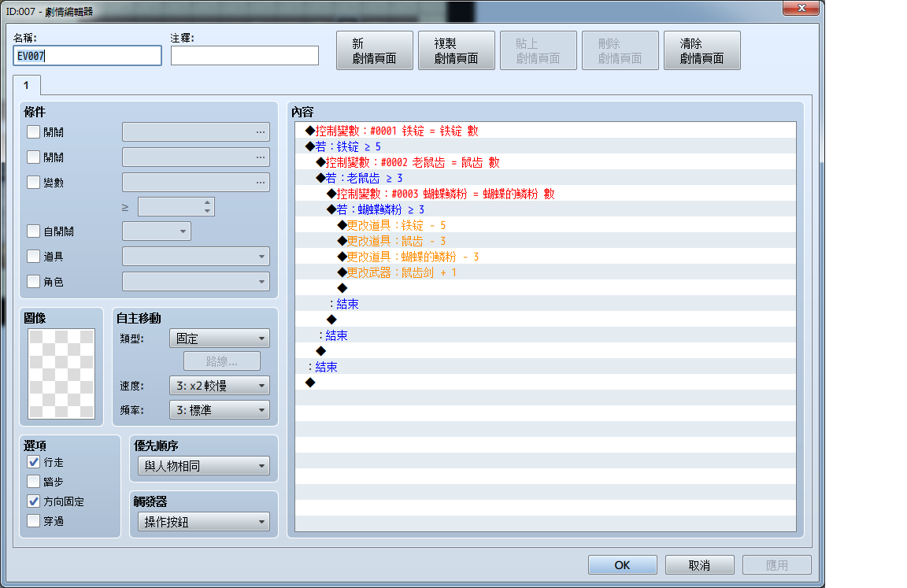Enable the 角色 condition checkbox
The image size is (907, 588).
(x=34, y=282)
